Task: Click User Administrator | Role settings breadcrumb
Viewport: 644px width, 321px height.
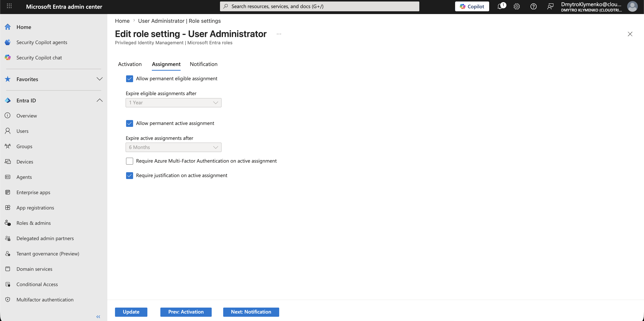Action: [179, 21]
